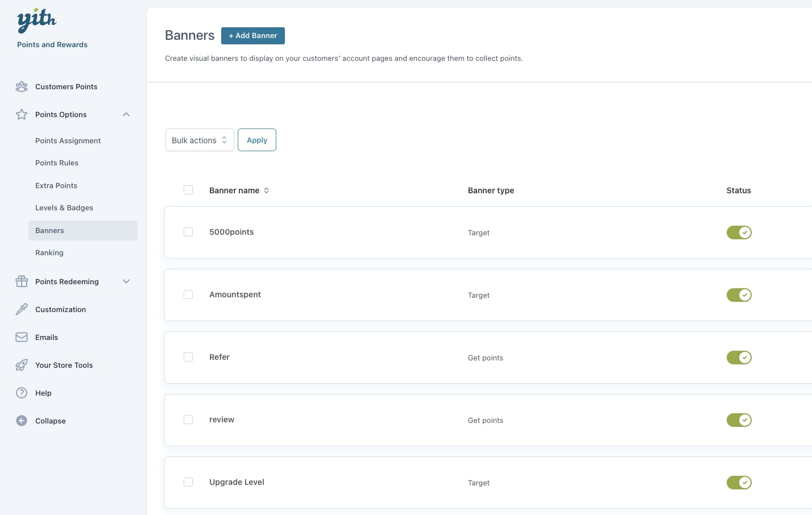The height and width of the screenshot is (515, 812).
Task: Tick the select-all checkbox in header
Action: pyautogui.click(x=188, y=190)
